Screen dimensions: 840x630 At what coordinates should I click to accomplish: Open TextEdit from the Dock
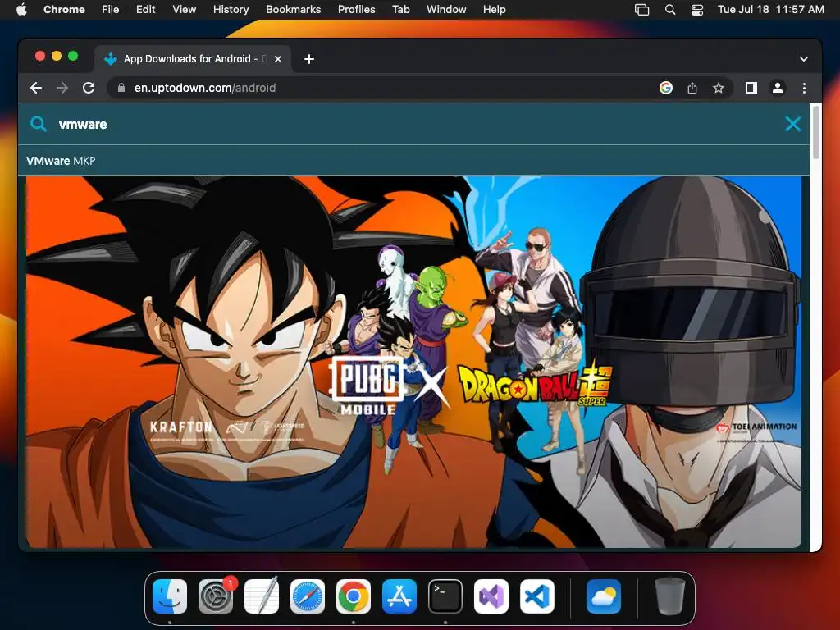(x=262, y=596)
